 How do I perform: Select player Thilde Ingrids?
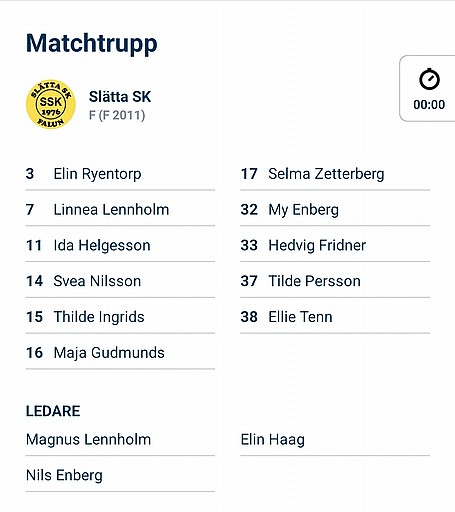120,317
